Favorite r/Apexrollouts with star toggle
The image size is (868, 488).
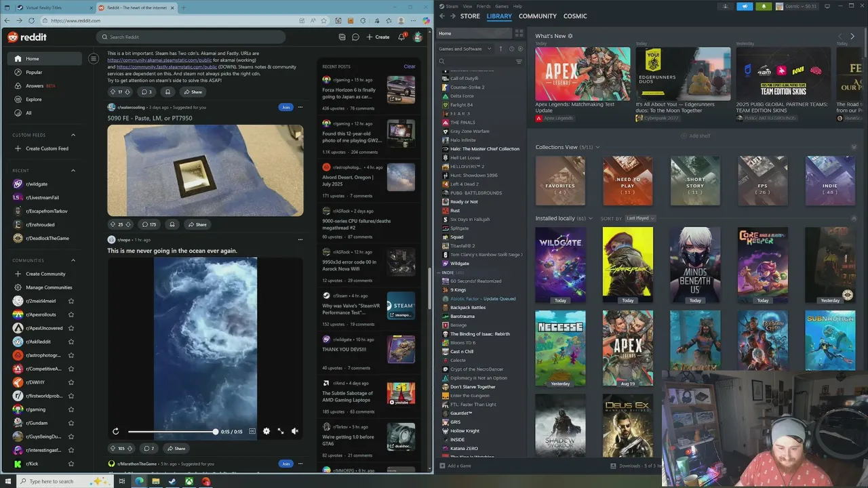[x=71, y=314]
